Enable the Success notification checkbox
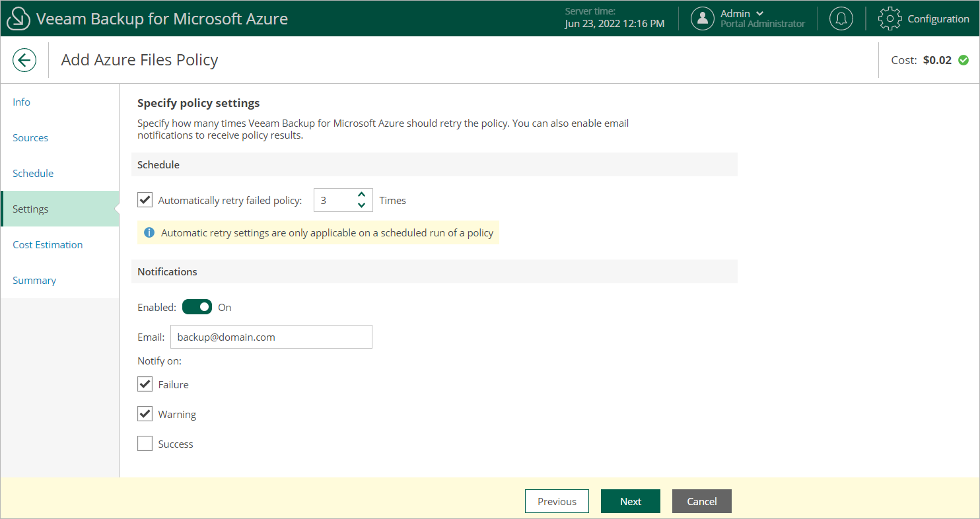980x519 pixels. pyautogui.click(x=145, y=444)
